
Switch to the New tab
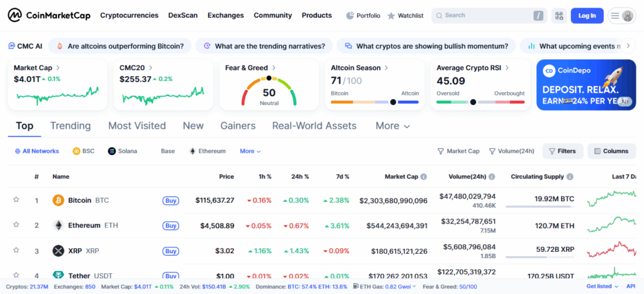(193, 126)
